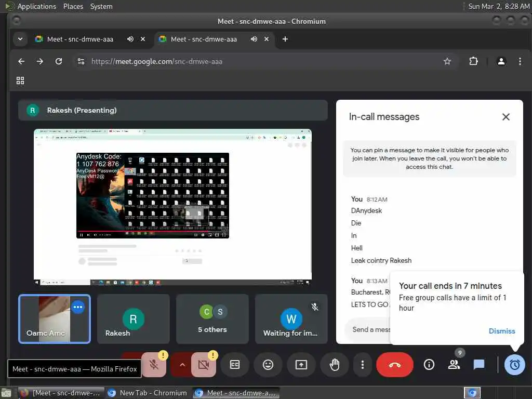
Task: Switch to Firefox Meet window in taskbar
Action: [x=61, y=393]
